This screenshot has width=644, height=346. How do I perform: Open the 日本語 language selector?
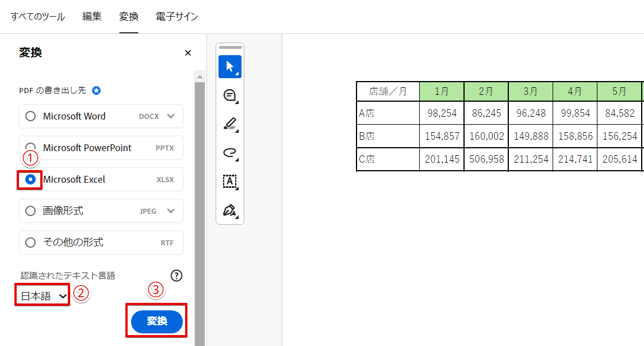click(41, 294)
